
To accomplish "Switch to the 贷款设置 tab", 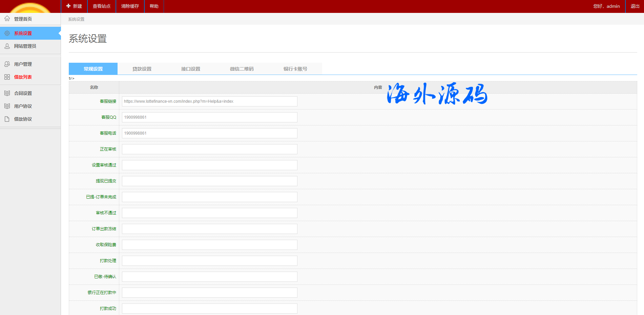I will (x=142, y=69).
